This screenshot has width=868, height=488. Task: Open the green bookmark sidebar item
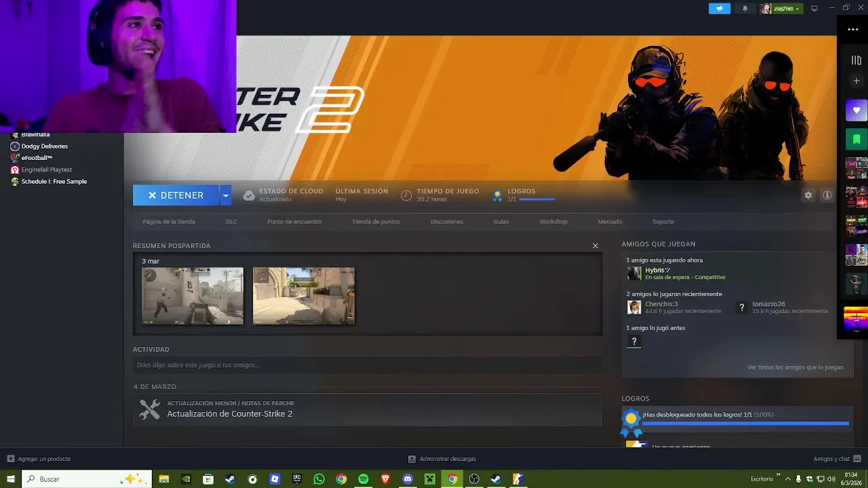coord(856,139)
